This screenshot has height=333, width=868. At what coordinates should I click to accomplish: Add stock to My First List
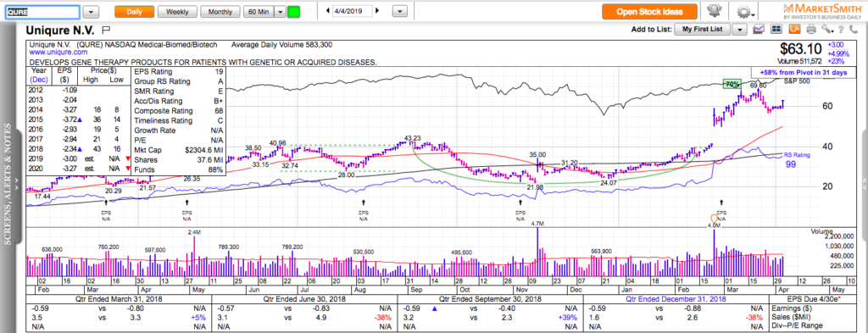[x=702, y=30]
